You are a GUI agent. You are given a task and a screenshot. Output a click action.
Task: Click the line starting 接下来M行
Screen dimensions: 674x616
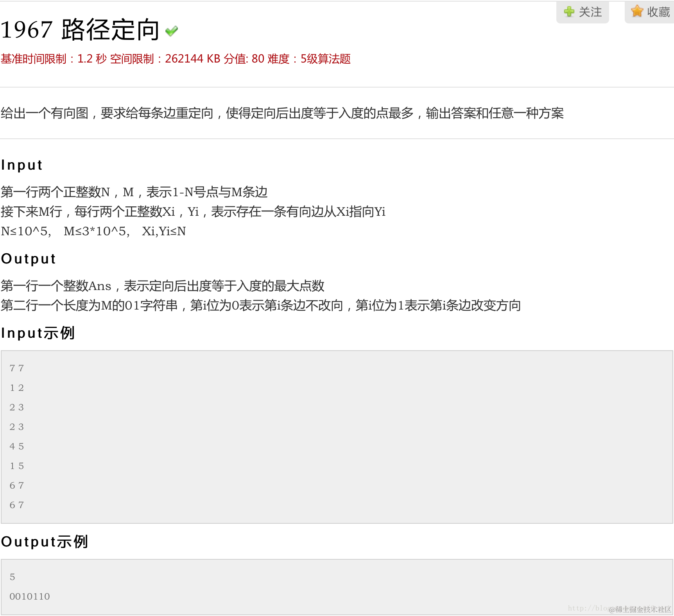(x=193, y=211)
